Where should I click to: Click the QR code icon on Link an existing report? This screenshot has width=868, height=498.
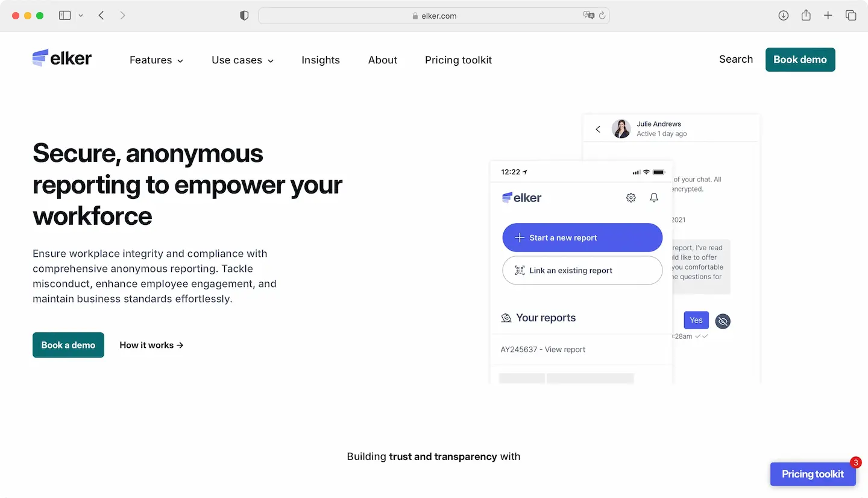519,270
